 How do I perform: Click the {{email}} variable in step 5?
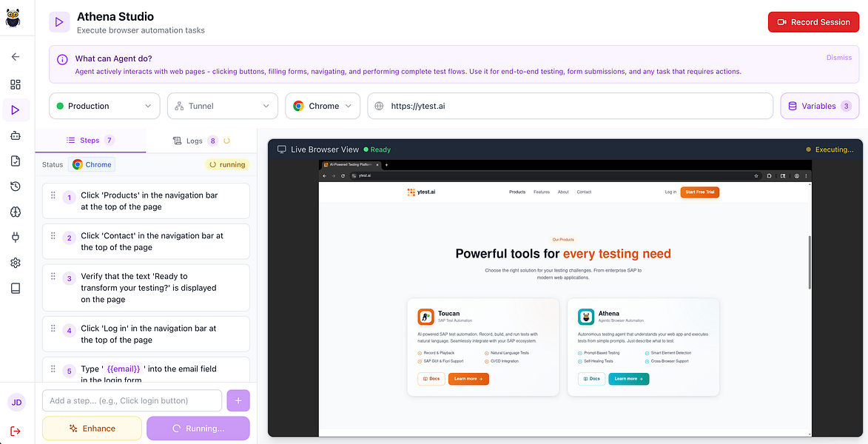pyautogui.click(x=124, y=369)
